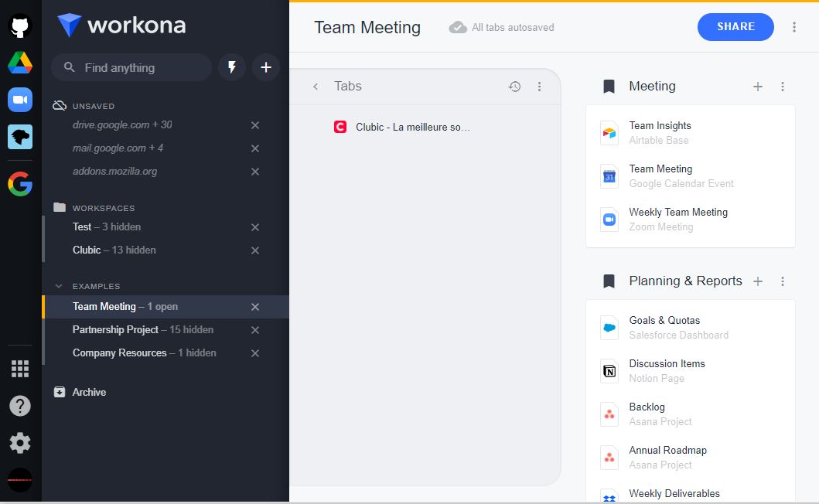The image size is (819, 504).
Task: Close the Team Meeting workspace in sidebar
Action: coord(255,307)
